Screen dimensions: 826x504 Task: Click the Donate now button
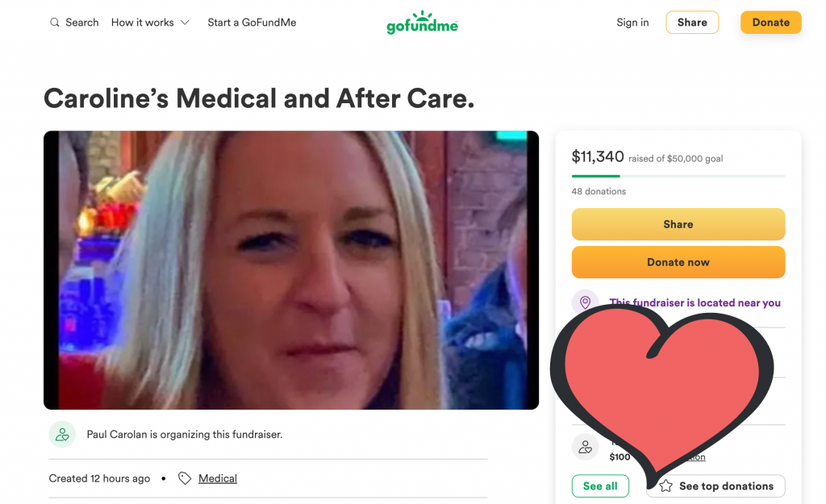tap(678, 262)
